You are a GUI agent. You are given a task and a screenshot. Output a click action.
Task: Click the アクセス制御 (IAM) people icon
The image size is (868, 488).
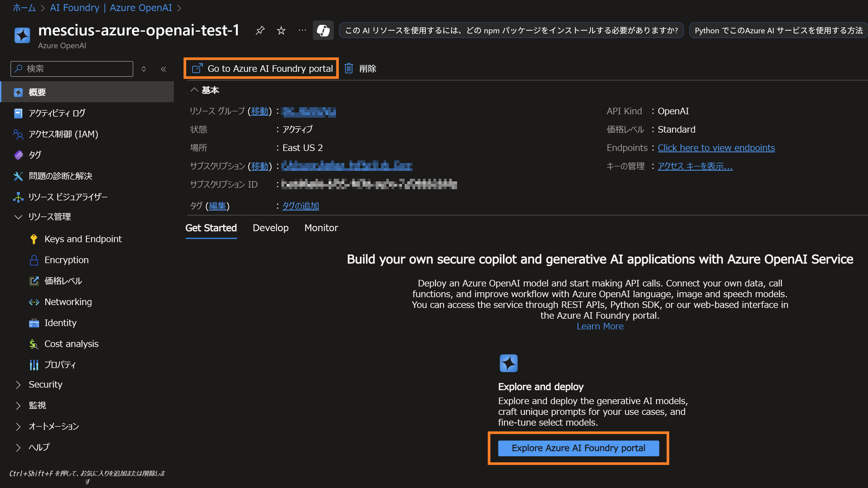point(18,134)
